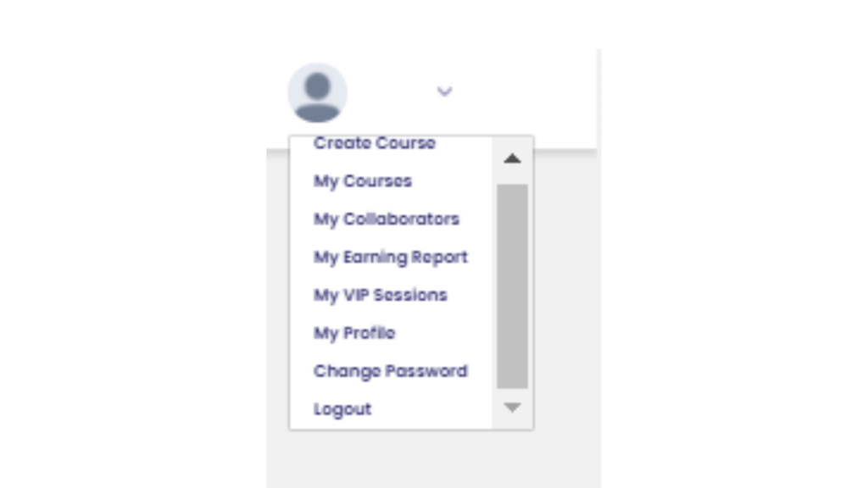The image size is (868, 488).
Task: Click the scrollbar down arrow in the menu
Action: 512,408
